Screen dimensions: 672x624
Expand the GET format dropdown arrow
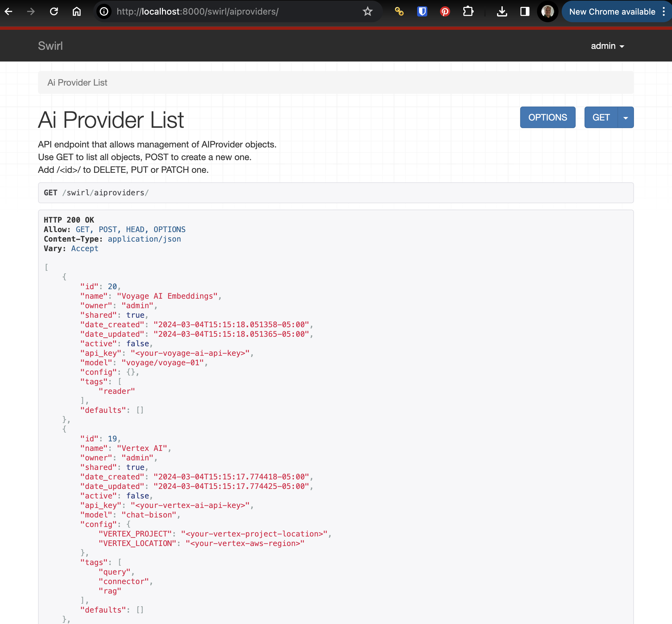point(625,118)
